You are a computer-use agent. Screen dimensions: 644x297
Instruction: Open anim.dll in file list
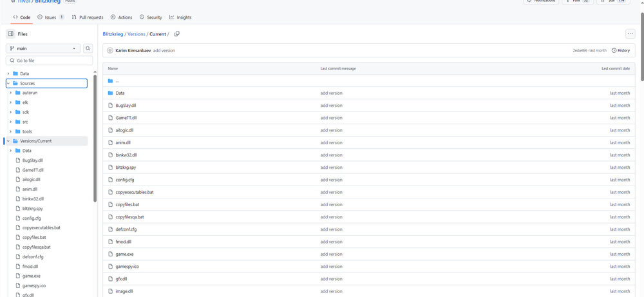click(123, 142)
